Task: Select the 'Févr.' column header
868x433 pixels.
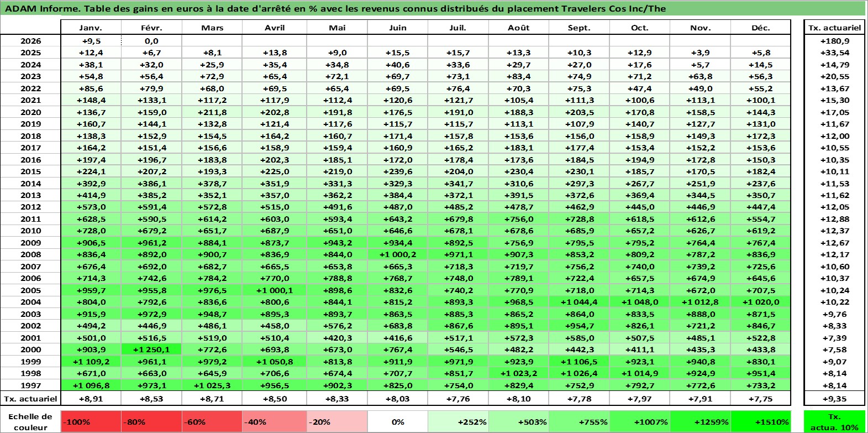Action: click(151, 28)
